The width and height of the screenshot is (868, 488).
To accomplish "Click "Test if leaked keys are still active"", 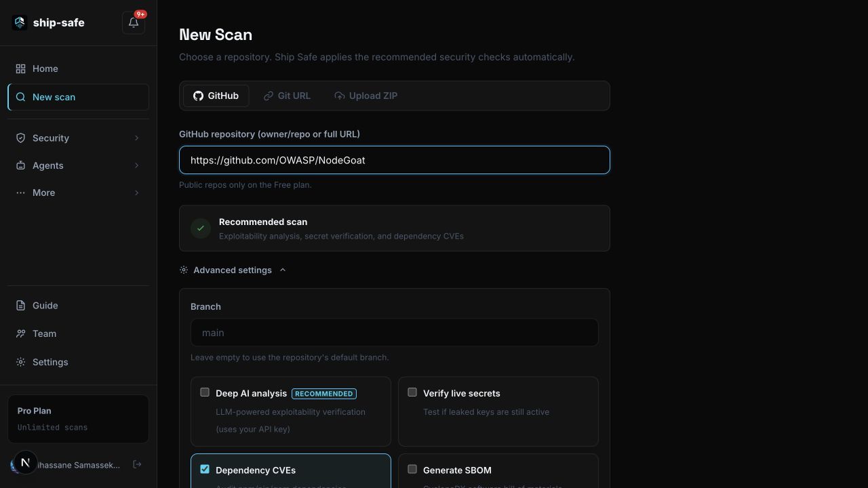I will click(486, 411).
